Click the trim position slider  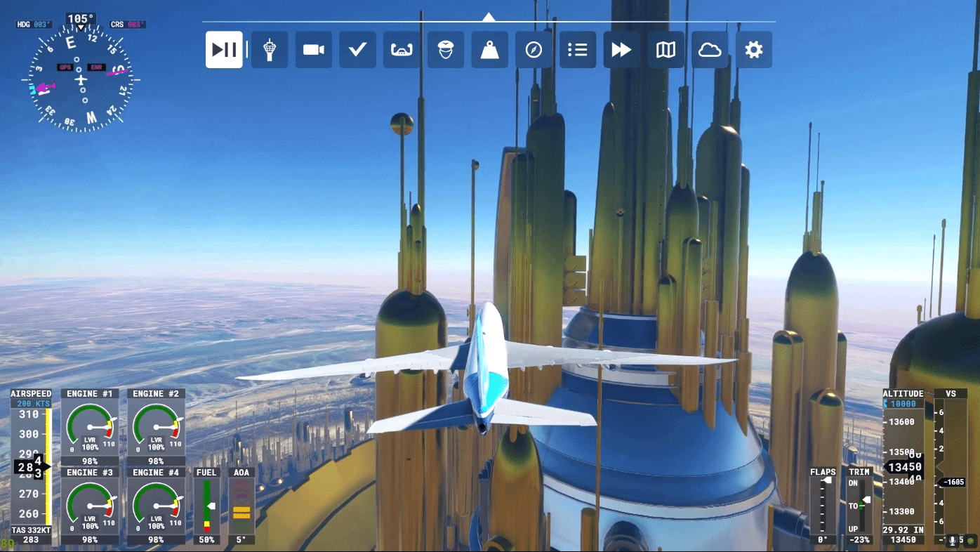[x=863, y=504]
